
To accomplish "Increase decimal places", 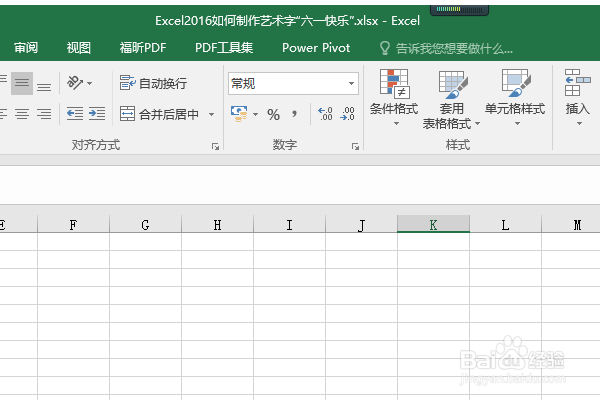I will coord(325,114).
